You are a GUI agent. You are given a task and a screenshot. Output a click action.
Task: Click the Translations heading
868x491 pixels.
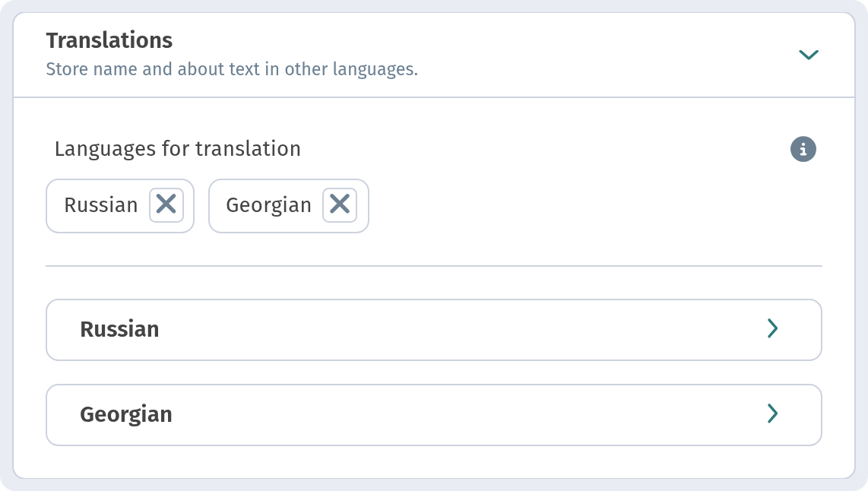109,40
